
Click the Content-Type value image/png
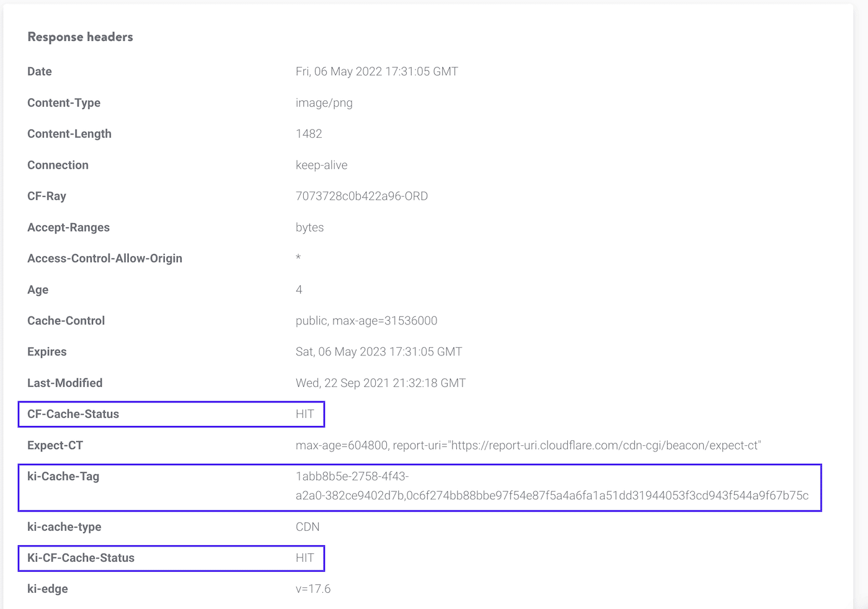click(324, 102)
